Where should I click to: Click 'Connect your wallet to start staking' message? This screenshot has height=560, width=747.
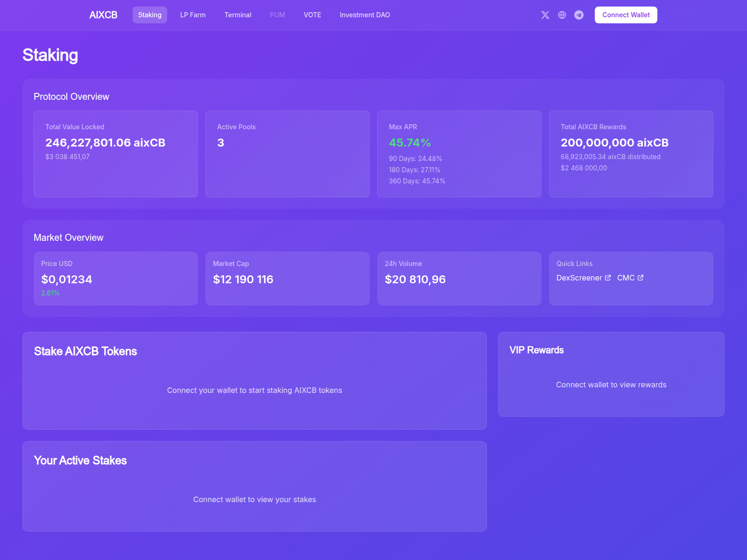254,390
